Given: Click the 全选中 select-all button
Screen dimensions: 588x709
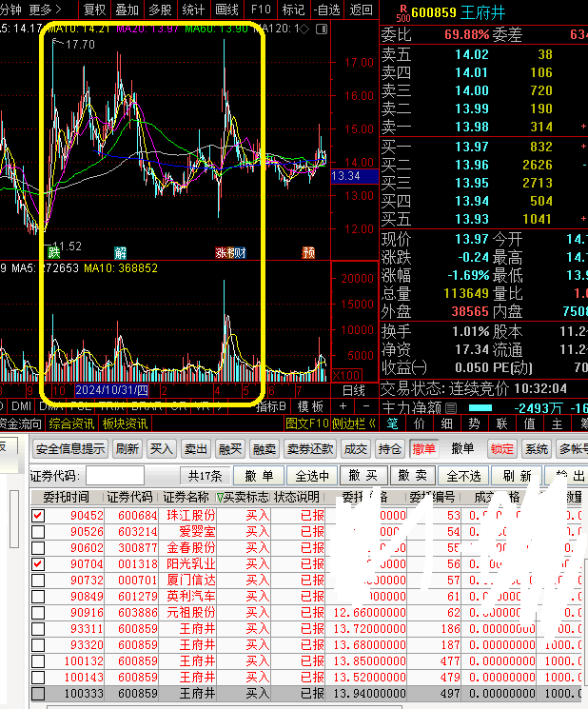Looking at the screenshot, I should coord(312,476).
